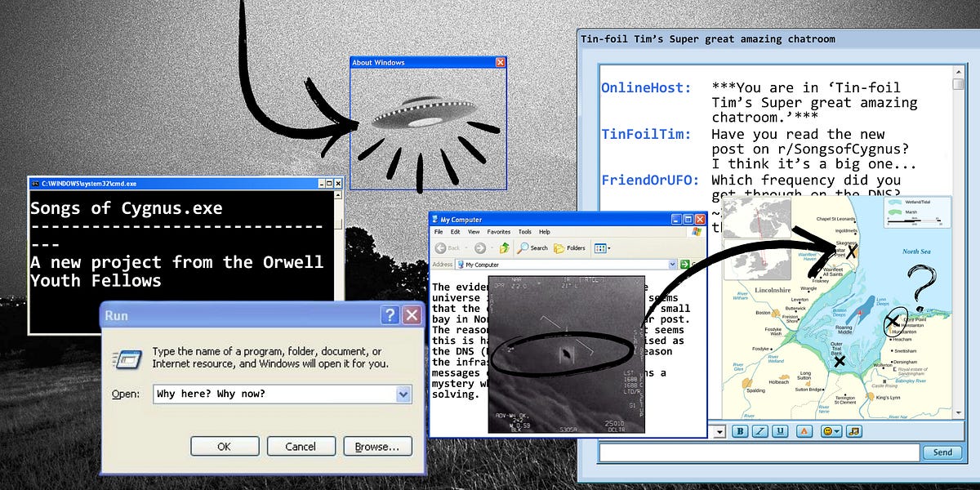Open the File menu in My Computer
Screen dimensions: 980x490
[x=439, y=232]
